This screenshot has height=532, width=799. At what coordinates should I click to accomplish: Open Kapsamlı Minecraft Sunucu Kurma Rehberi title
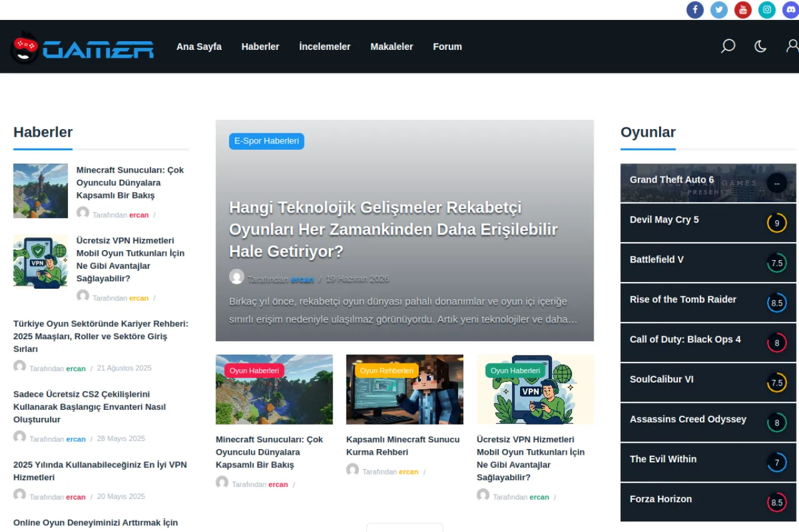403,446
